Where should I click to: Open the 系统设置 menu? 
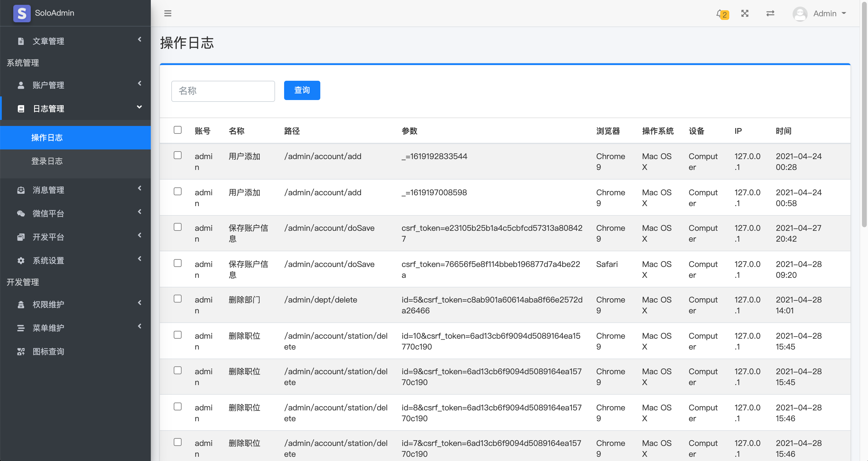tap(75, 260)
